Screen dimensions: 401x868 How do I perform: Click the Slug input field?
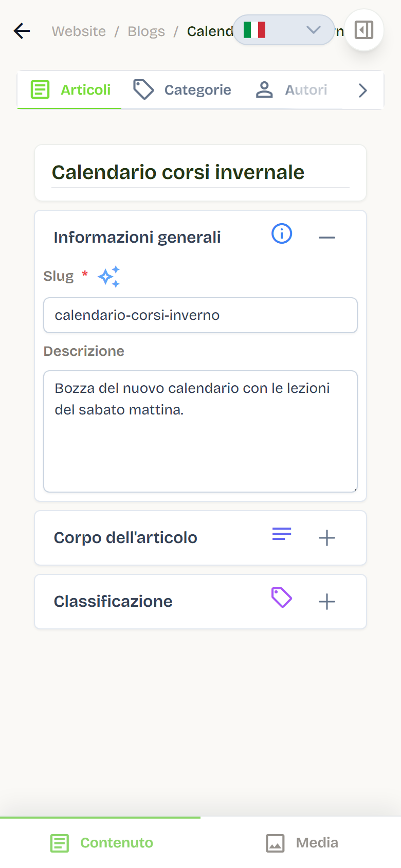click(200, 315)
